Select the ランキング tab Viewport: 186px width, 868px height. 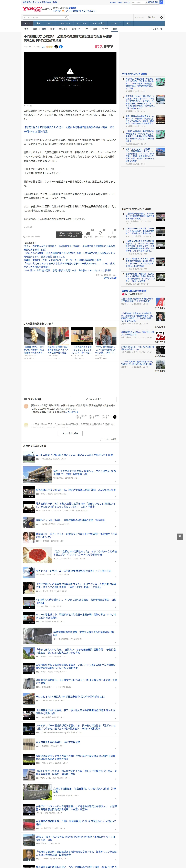point(115,24)
